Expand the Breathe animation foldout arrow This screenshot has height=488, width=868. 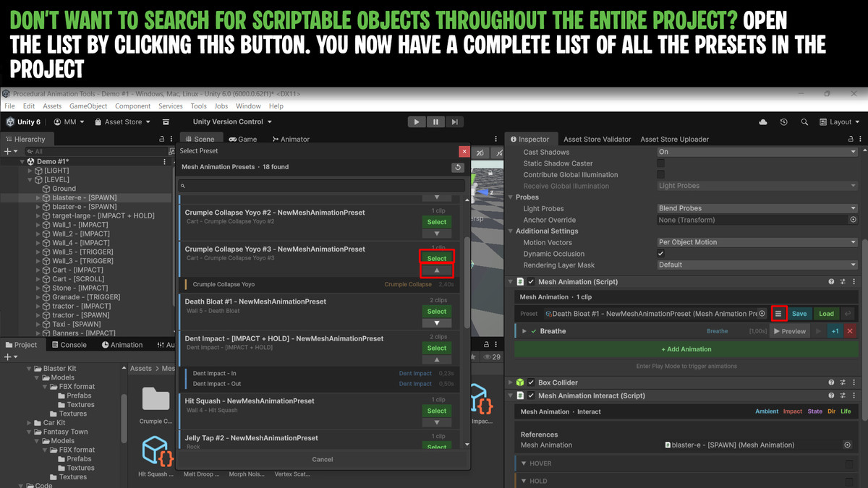pyautogui.click(x=524, y=331)
